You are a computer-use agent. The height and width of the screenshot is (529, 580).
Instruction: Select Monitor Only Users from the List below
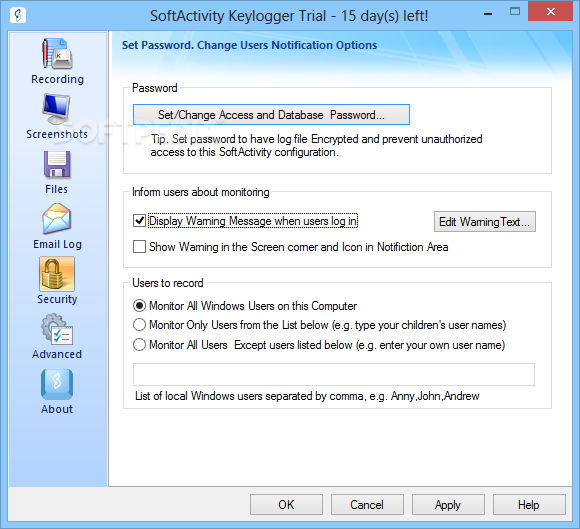(139, 325)
